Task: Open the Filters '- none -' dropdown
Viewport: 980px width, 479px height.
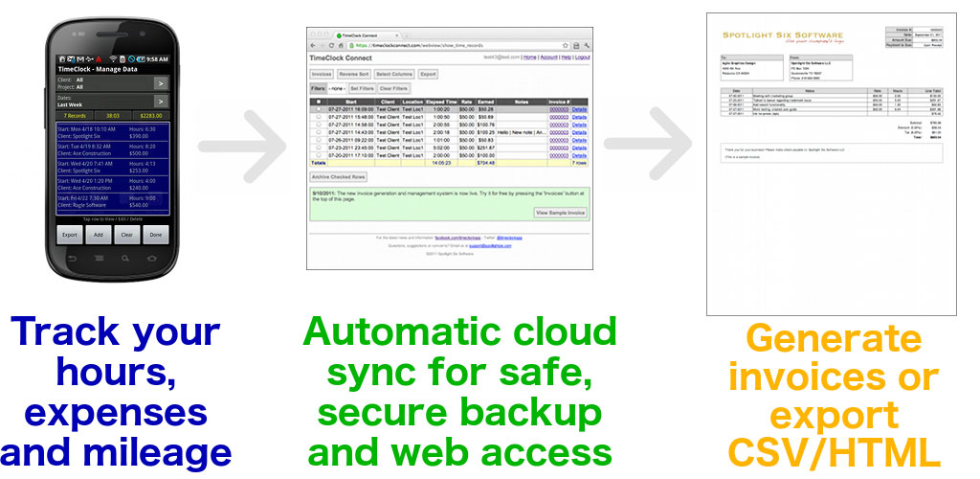Action: pyautogui.click(x=337, y=89)
